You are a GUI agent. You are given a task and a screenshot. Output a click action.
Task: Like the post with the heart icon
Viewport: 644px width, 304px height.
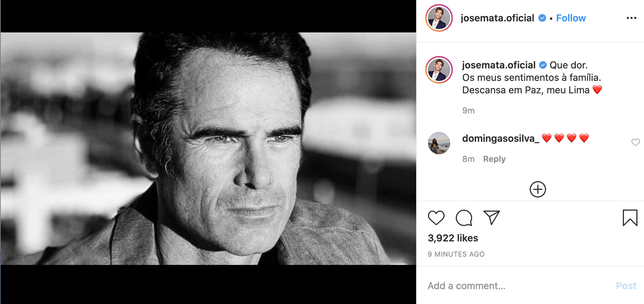(x=436, y=218)
